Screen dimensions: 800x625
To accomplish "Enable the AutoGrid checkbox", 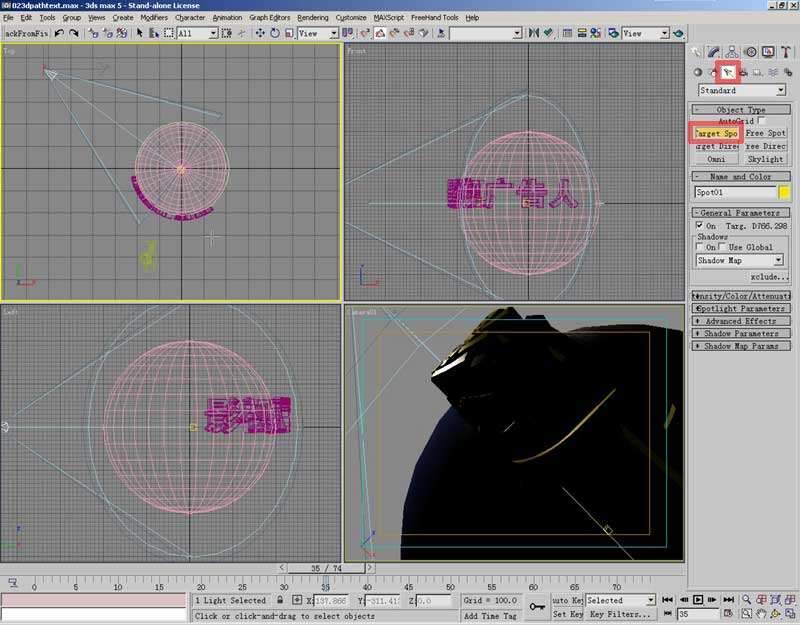I will coord(761,120).
